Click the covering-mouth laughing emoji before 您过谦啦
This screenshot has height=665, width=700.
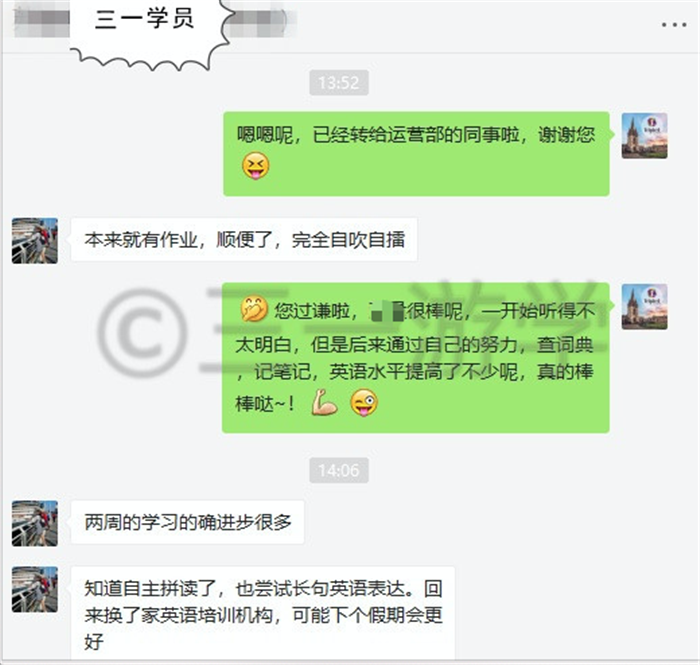254,309
